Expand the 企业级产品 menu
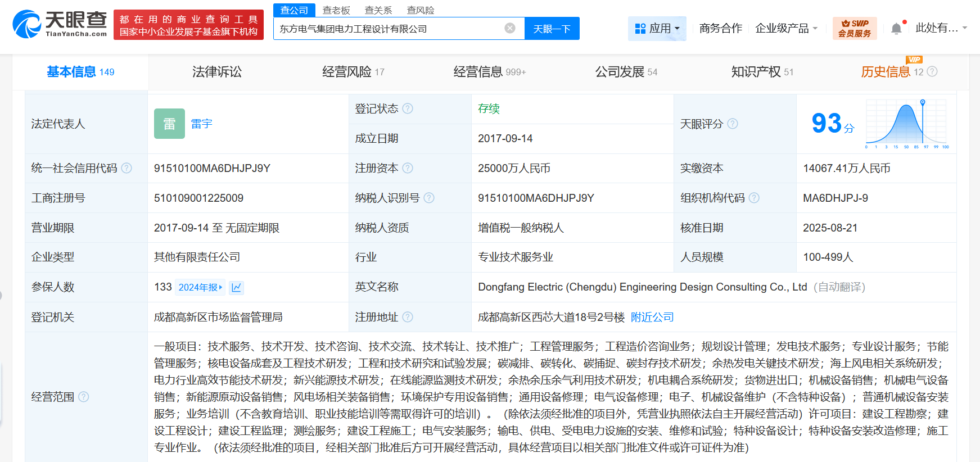Viewport: 980px width, 462px height. tap(786, 29)
